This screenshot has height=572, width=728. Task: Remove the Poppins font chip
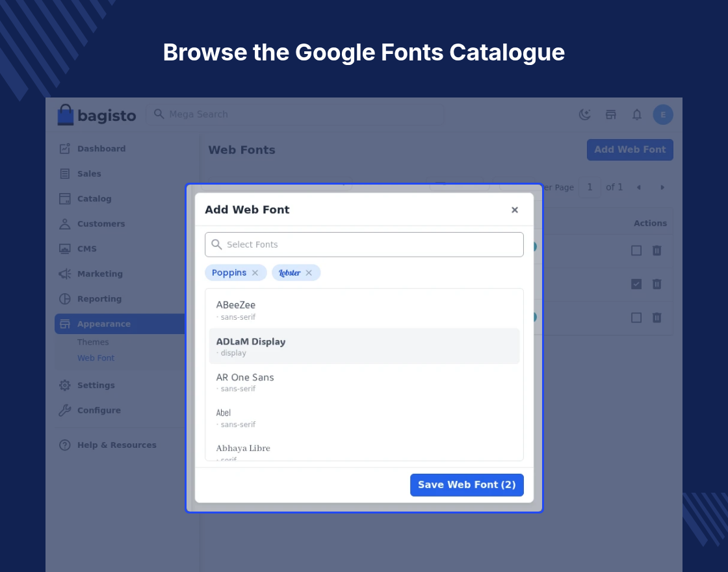click(x=255, y=272)
